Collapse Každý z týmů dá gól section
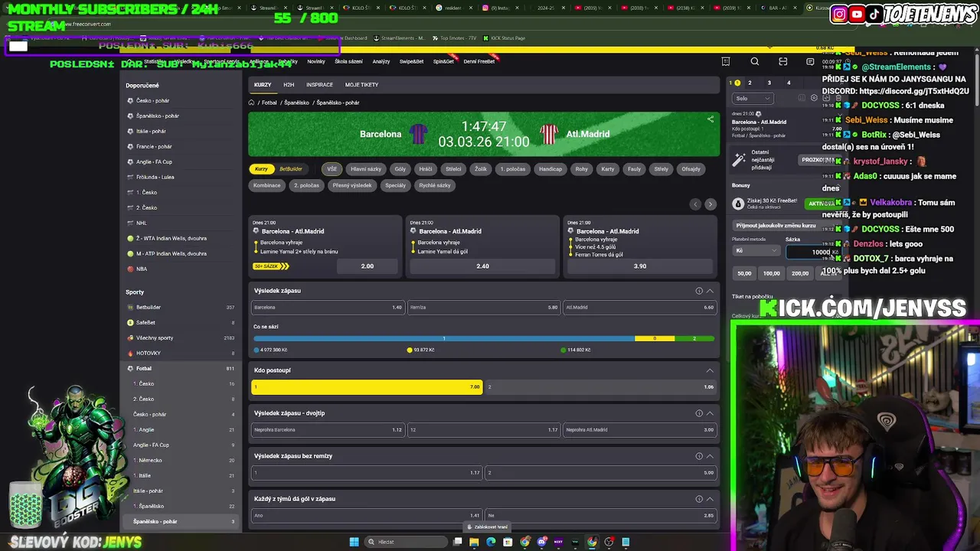Viewport: 980px width, 551px height. [x=710, y=499]
